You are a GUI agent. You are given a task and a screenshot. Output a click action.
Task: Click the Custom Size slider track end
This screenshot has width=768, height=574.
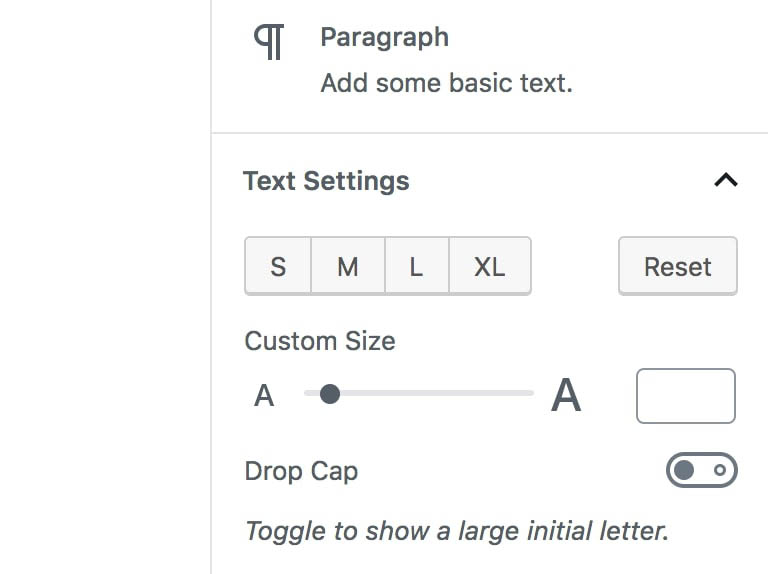coord(529,393)
